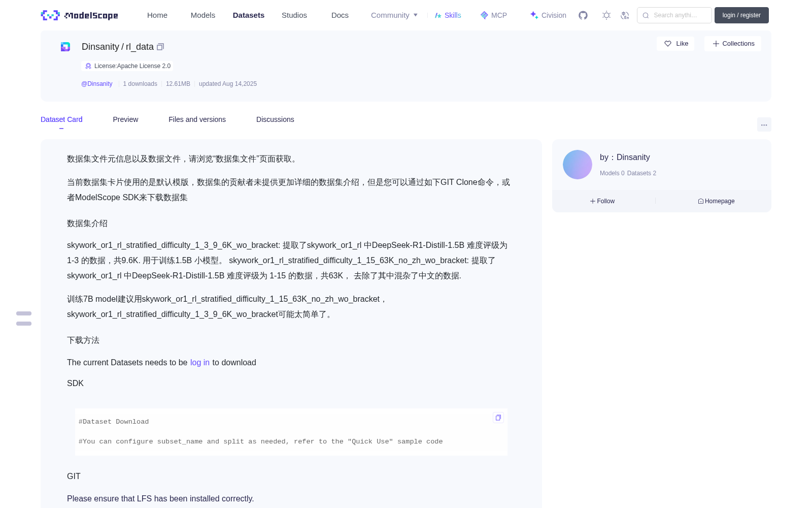Image resolution: width=812 pixels, height=508 pixels.
Task: Click the '下载方法' heading
Action: 83,340
